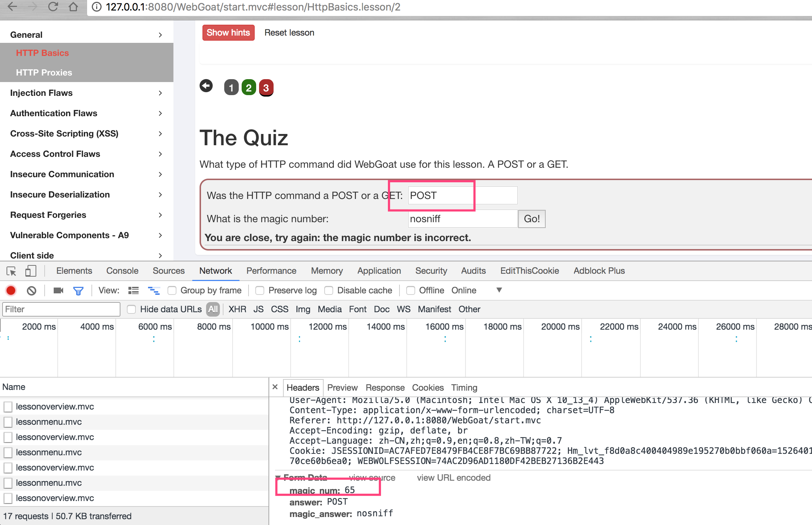Filter requests by JS type
The height and width of the screenshot is (525, 812).
(258, 309)
